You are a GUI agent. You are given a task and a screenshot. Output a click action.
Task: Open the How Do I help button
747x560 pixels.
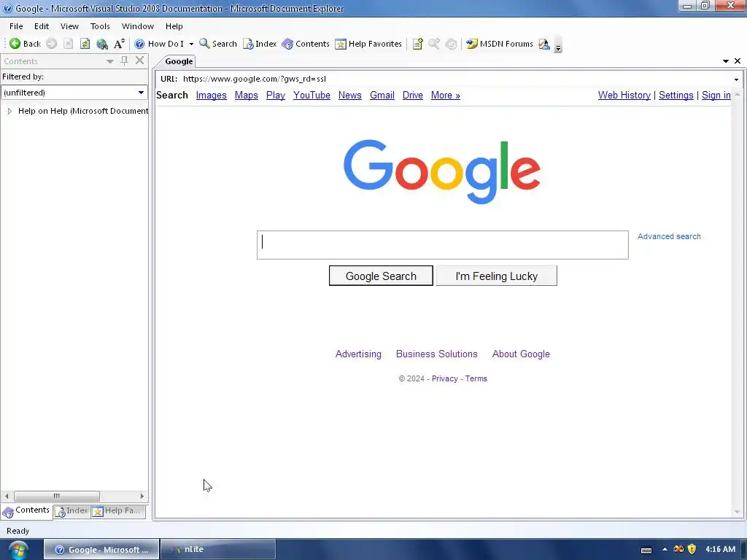[x=159, y=44]
